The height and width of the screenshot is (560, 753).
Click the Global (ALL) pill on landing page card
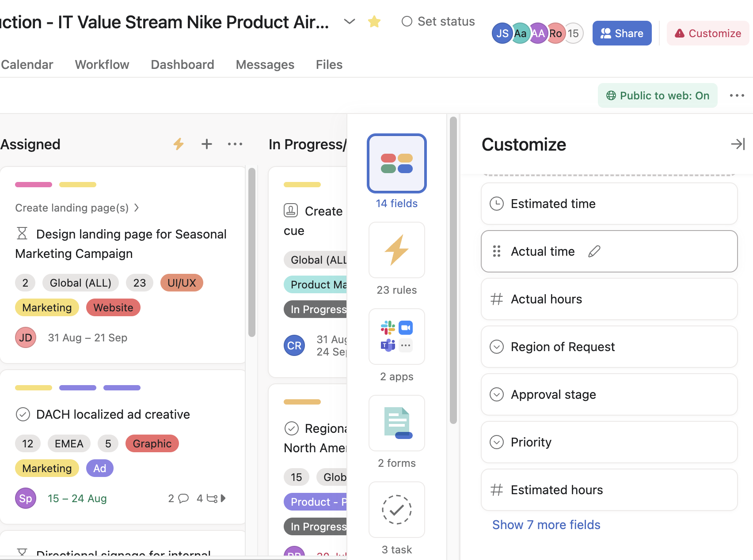(x=80, y=283)
